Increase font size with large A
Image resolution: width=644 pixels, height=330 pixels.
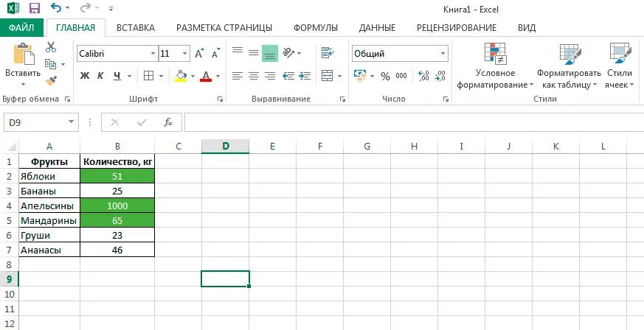tap(199, 54)
